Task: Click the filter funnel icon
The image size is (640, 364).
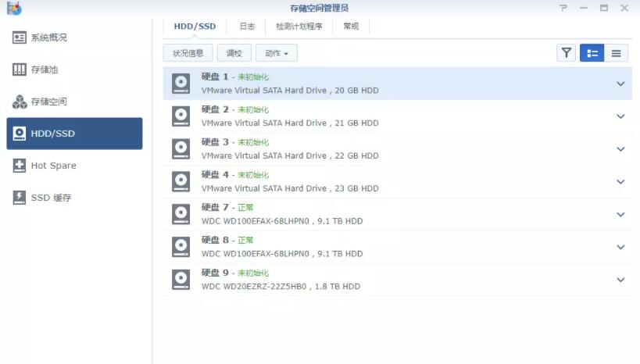Action: tap(566, 53)
